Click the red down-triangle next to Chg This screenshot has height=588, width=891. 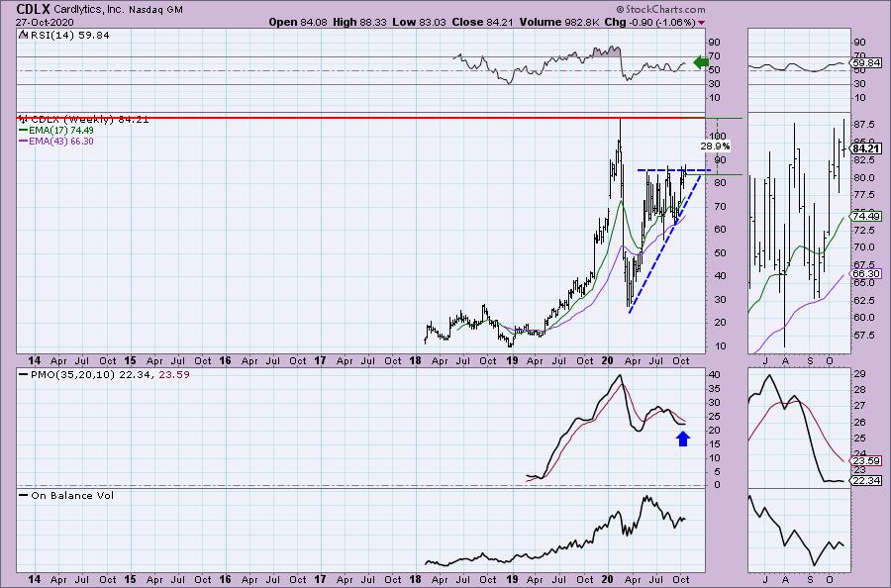click(702, 23)
